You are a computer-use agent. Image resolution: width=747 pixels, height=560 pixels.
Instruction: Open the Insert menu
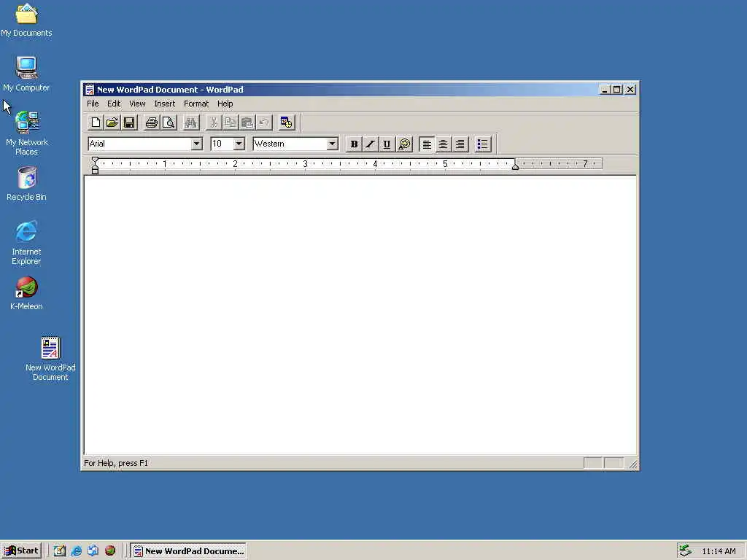[164, 104]
